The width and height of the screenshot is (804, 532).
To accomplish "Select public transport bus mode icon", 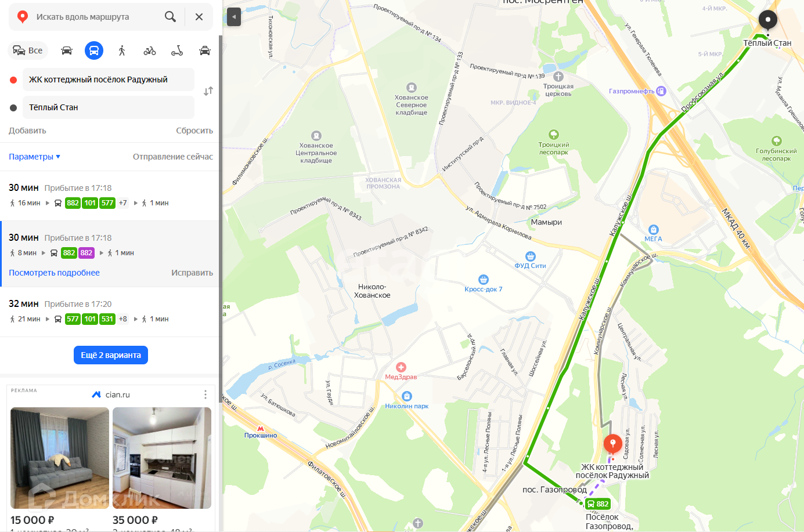I will coord(94,50).
